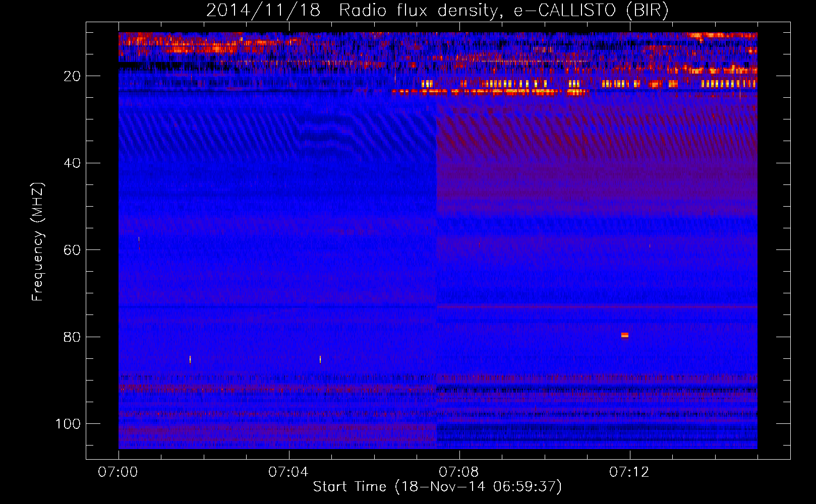Click the 80 MHz frequency tick label
This screenshot has height=504, width=816.
pos(72,337)
